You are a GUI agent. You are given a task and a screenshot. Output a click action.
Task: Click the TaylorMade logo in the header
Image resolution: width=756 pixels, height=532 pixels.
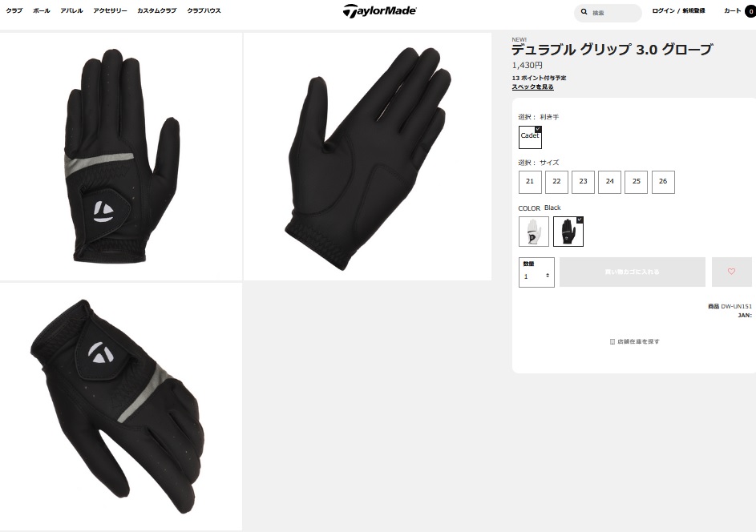[x=379, y=10]
